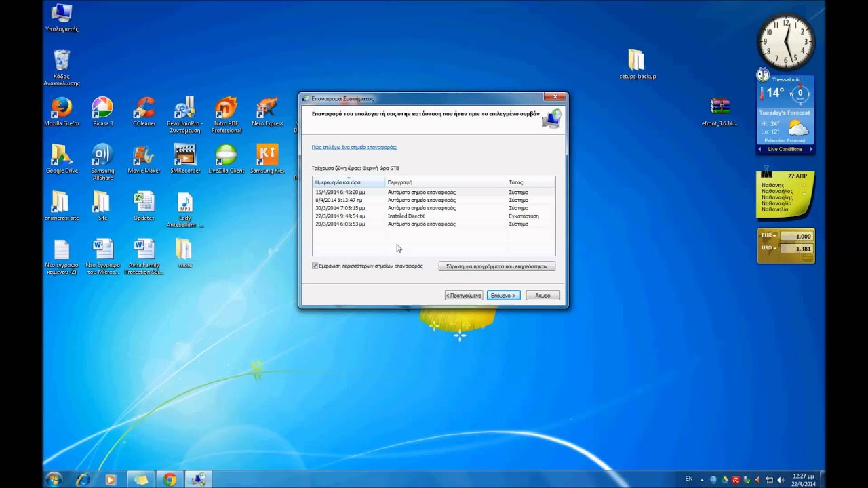Open the Avira Family Protection Word document
The image size is (868, 488).
click(144, 258)
